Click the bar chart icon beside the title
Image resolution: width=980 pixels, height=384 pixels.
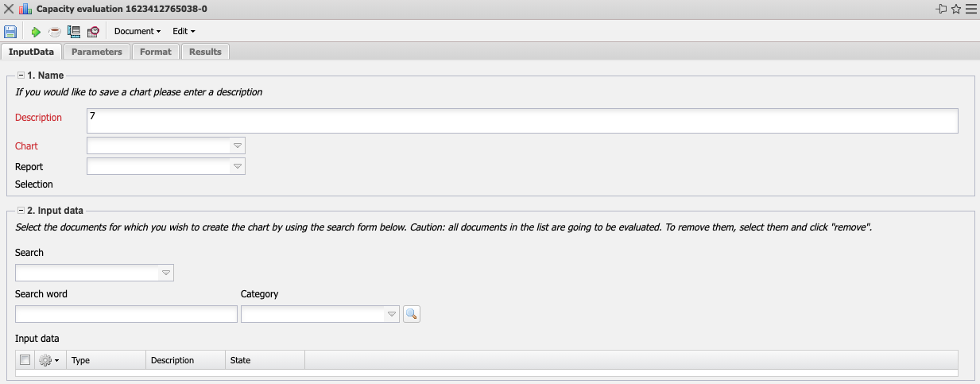pos(25,9)
